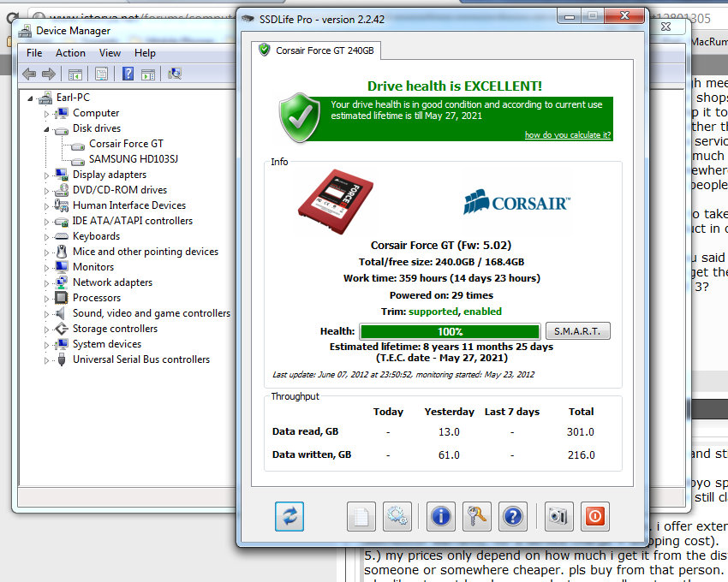Expand the Human Interface Devices node
Viewport: 728px width, 582px height.
click(46, 206)
